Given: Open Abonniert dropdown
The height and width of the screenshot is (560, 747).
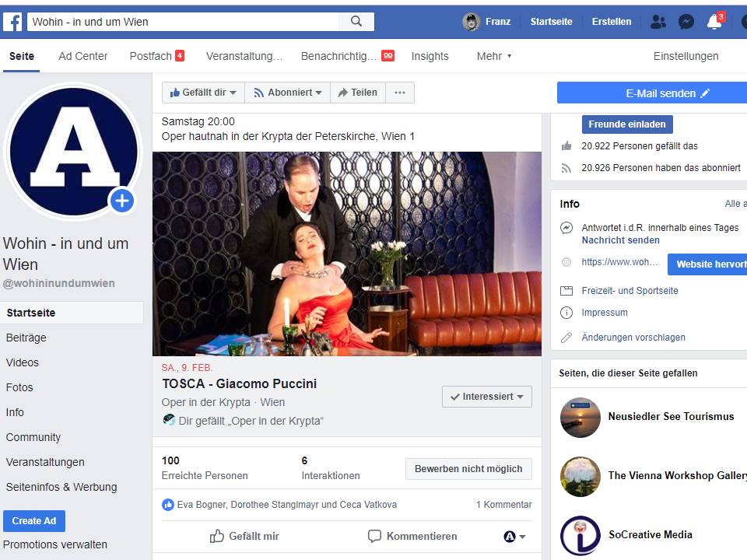Looking at the screenshot, I should 288,93.
